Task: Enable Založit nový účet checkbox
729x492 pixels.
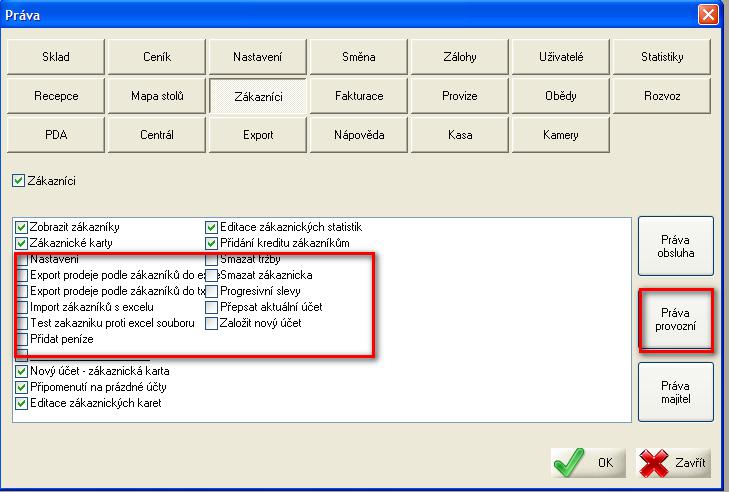Action: (211, 323)
